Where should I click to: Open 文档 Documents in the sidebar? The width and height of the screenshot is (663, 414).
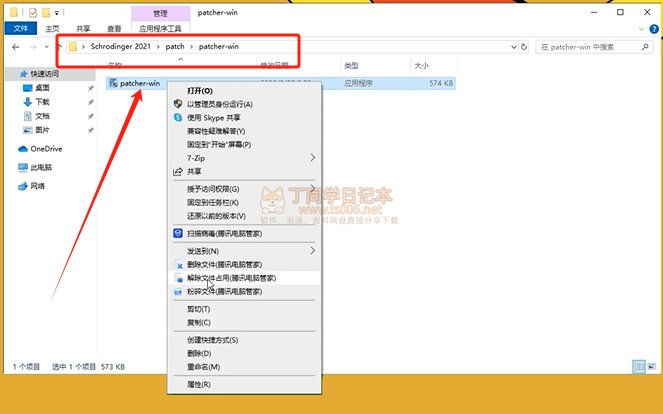[42, 116]
